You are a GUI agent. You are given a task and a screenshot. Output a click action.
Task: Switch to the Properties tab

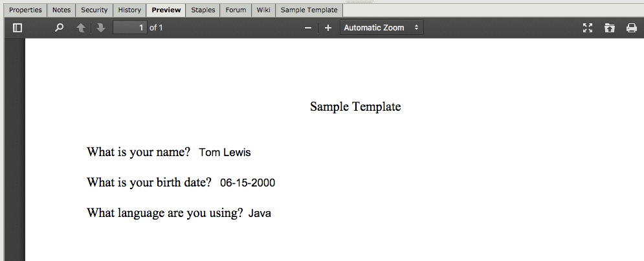click(x=25, y=10)
